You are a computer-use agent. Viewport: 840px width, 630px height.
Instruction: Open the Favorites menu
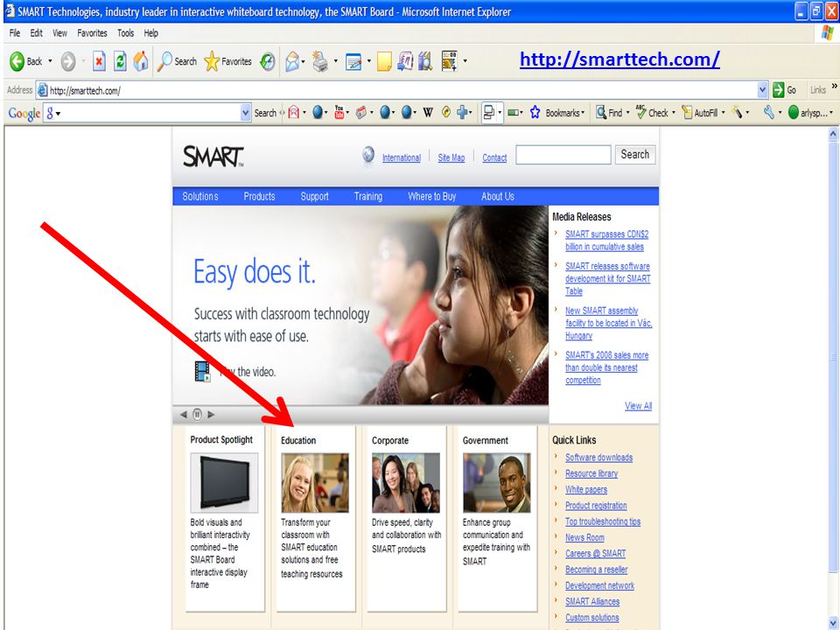point(92,33)
